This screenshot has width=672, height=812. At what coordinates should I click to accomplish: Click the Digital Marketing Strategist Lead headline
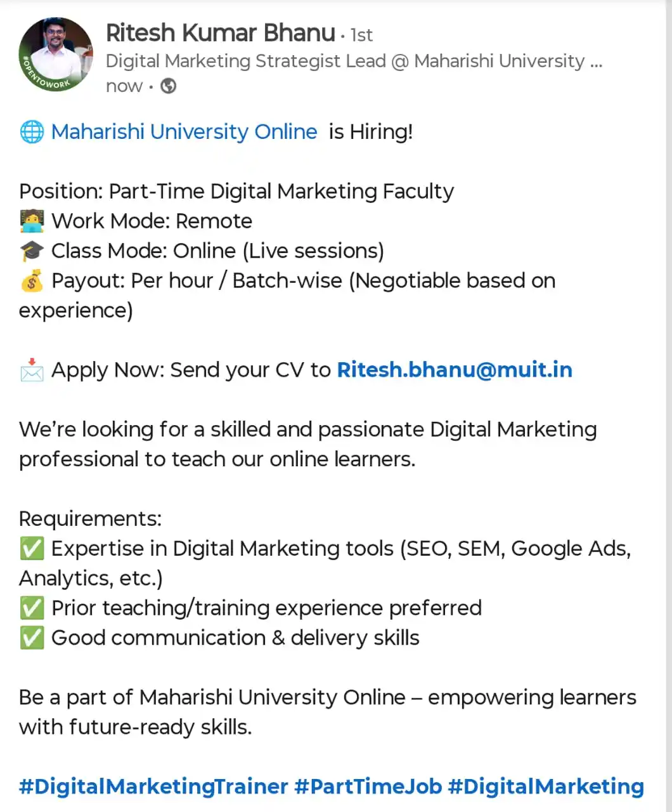click(x=354, y=61)
